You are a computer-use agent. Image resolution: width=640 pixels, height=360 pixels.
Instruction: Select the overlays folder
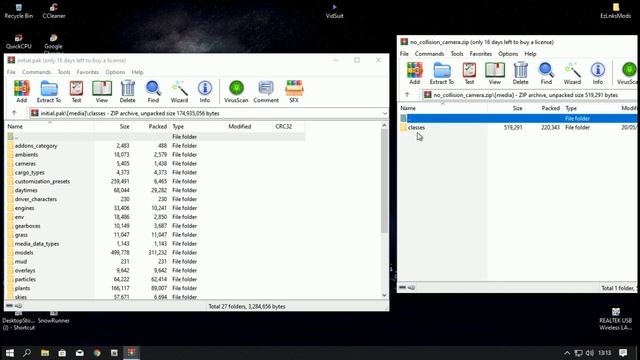(25, 270)
